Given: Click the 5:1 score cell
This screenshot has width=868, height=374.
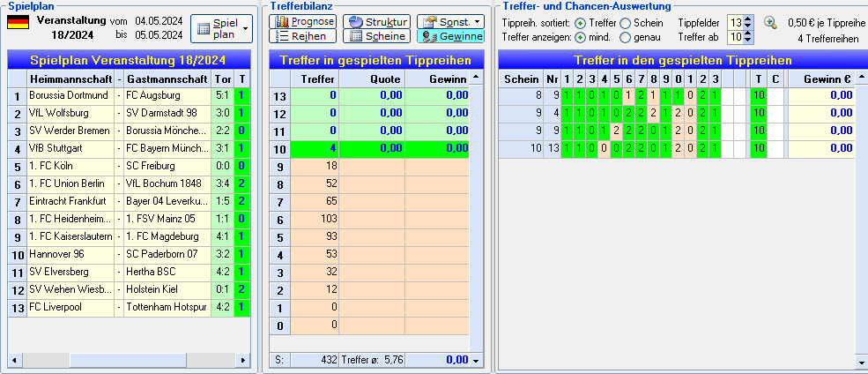Looking at the screenshot, I should pyautogui.click(x=223, y=96).
